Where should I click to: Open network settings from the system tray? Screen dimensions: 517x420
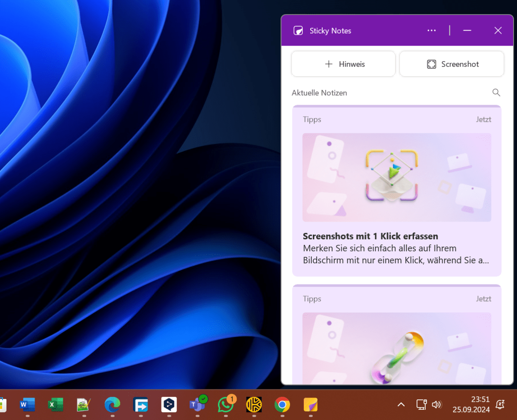421,405
